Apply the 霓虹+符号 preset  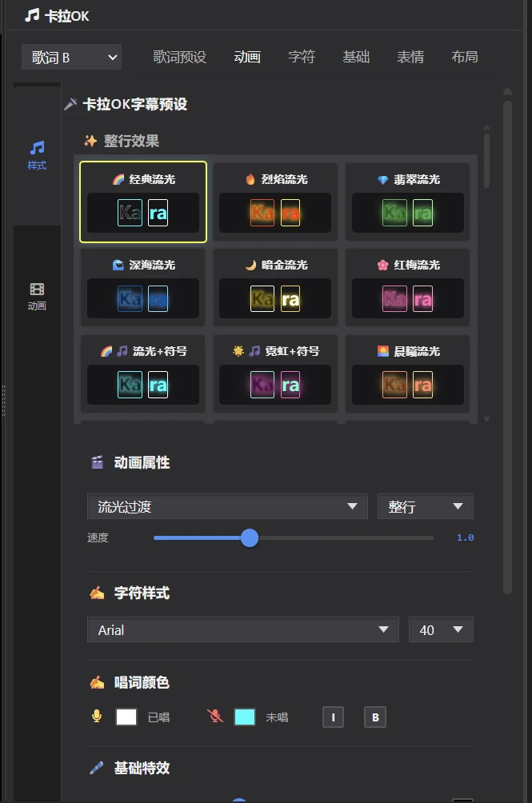point(275,374)
